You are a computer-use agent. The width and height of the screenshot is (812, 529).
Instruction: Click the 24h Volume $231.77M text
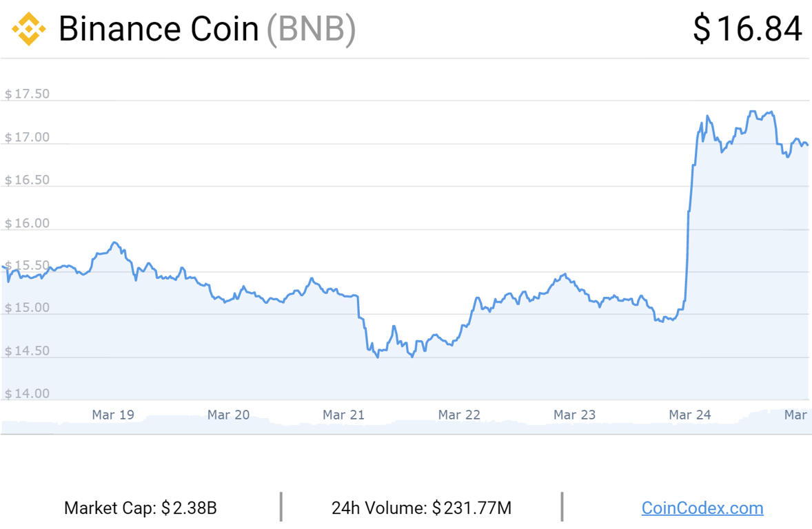[x=421, y=508]
